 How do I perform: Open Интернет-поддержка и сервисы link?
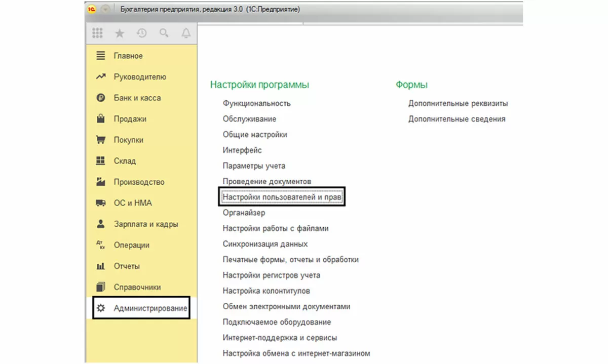coord(280,338)
